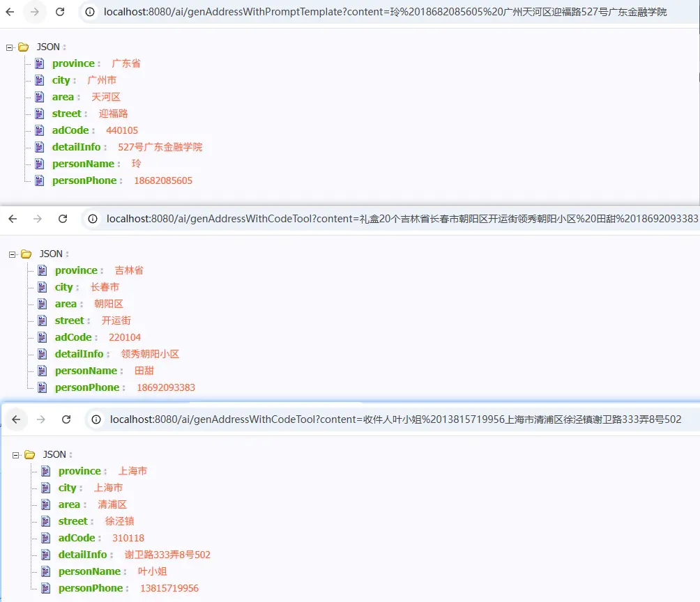
Task: Focus the URL field containing 收件人叶小姐
Action: (x=390, y=419)
